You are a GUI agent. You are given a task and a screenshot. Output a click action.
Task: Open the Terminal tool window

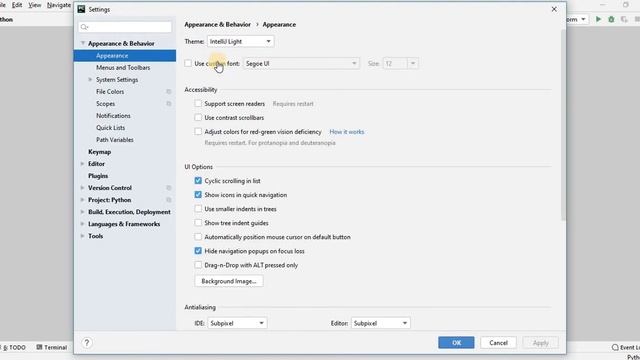52,347
